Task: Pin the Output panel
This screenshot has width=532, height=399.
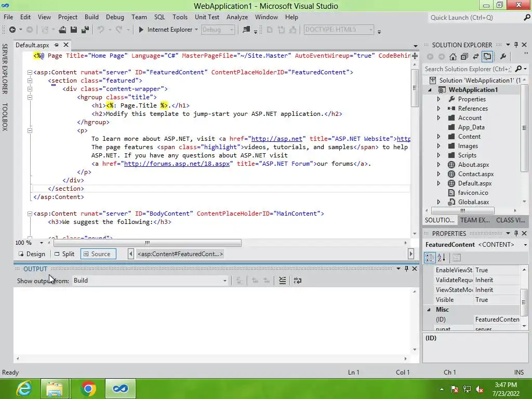Action: click(x=406, y=269)
